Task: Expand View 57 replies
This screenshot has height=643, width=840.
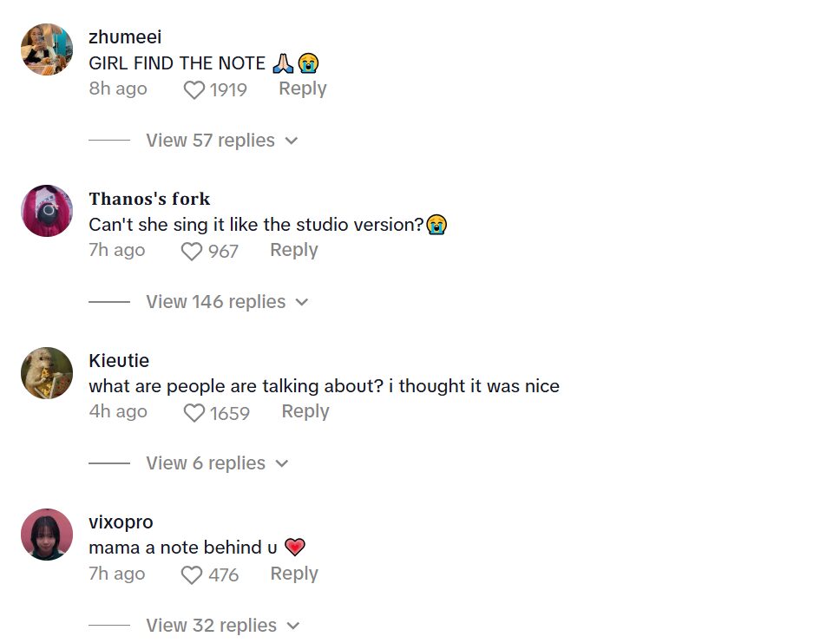Action: point(221,141)
